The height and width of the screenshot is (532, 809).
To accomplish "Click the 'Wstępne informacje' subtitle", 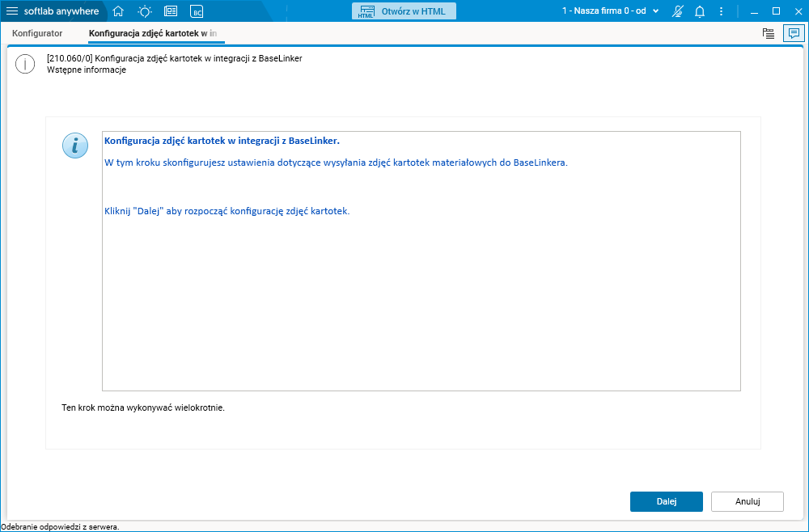I will click(87, 70).
